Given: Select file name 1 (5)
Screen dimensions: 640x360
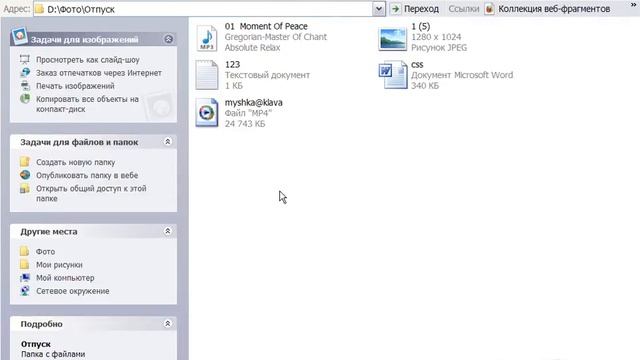Looking at the screenshot, I should click(x=420, y=27).
